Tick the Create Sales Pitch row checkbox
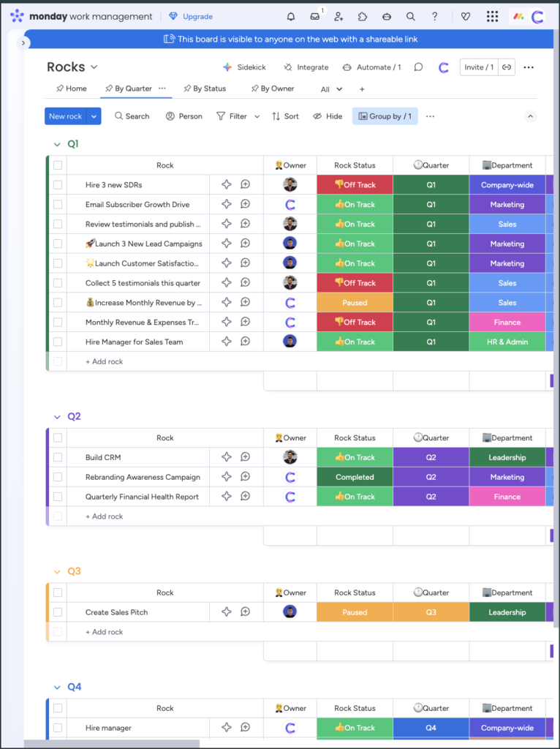Screen dimensions: 560x749 click(x=58, y=613)
